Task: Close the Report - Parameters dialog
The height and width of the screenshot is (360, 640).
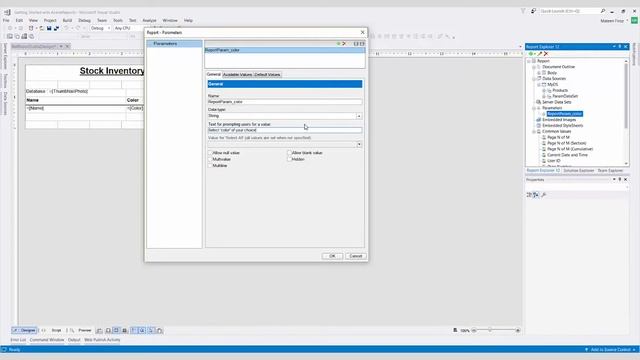Action: tap(362, 32)
